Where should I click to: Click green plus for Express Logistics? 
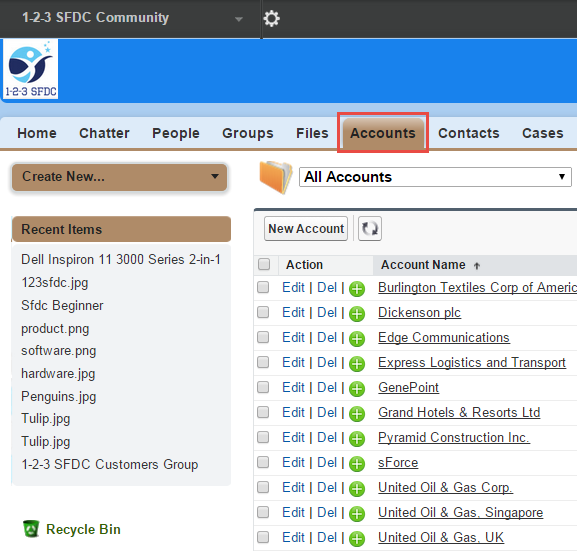tap(357, 364)
